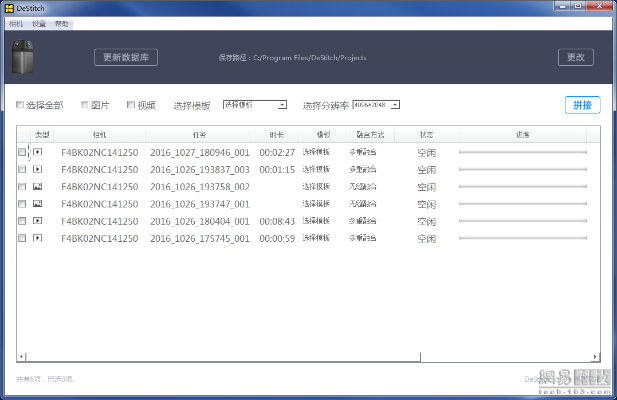Open the 相机 menu
Screen dimensions: 617x400
click(x=15, y=22)
